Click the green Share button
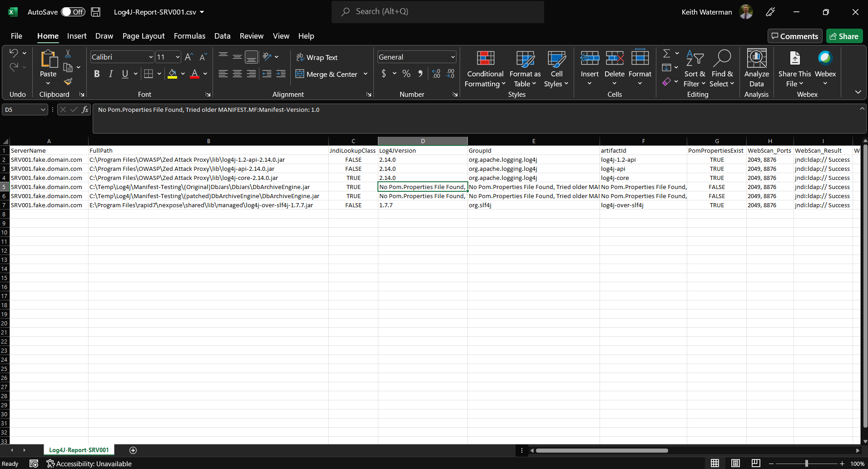 pos(844,36)
